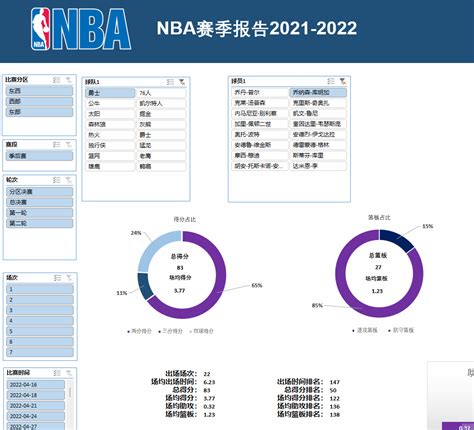Image resolution: width=474 pixels, height=430 pixels.
Task: Filter by date 2022-04-24
Action: point(36,416)
